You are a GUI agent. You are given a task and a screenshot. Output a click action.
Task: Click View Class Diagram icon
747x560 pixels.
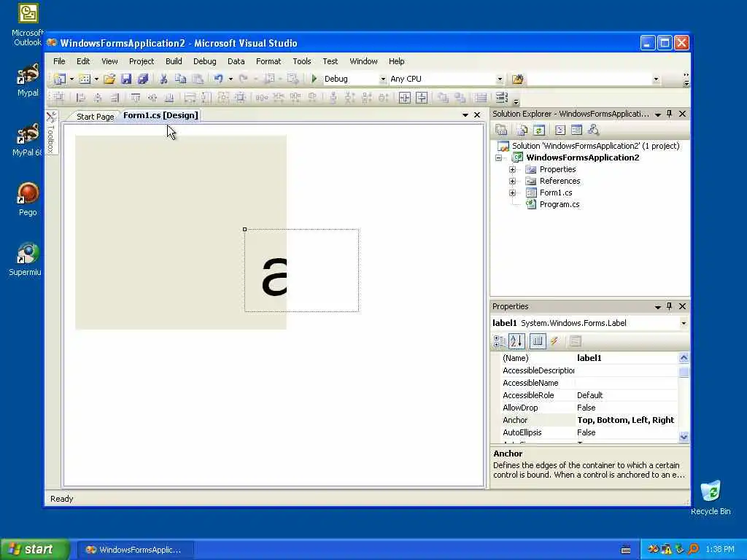[594, 130]
